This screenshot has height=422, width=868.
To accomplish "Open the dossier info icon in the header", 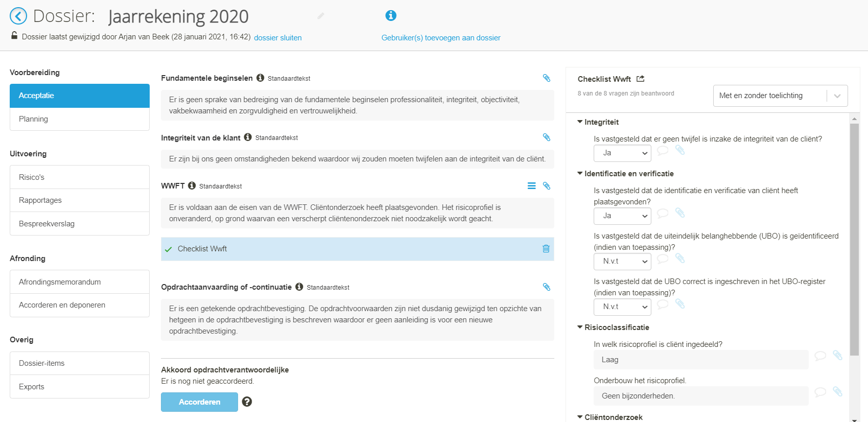I will pos(391,15).
